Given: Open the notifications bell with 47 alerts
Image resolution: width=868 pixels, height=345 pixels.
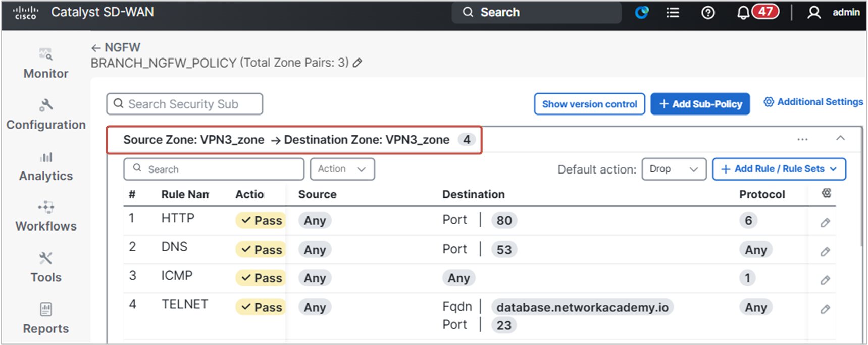Looking at the screenshot, I should 757,12.
